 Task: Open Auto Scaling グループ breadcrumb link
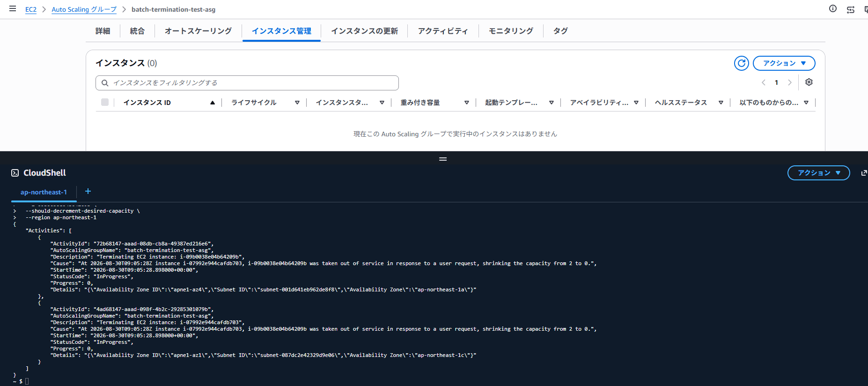coord(84,9)
